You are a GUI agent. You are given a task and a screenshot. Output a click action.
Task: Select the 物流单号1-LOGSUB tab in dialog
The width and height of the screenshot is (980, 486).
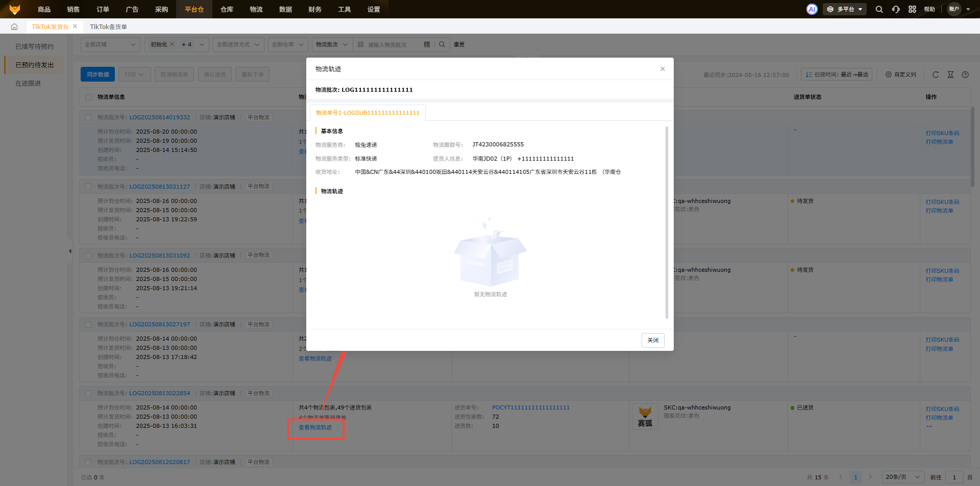point(367,113)
